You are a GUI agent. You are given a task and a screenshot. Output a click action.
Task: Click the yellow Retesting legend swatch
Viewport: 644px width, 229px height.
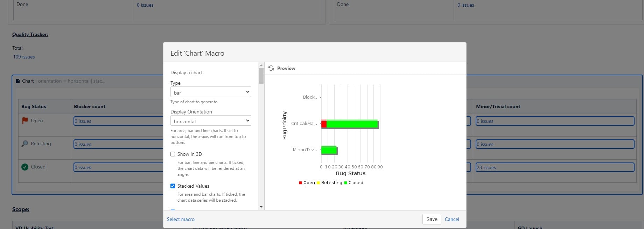318,183
